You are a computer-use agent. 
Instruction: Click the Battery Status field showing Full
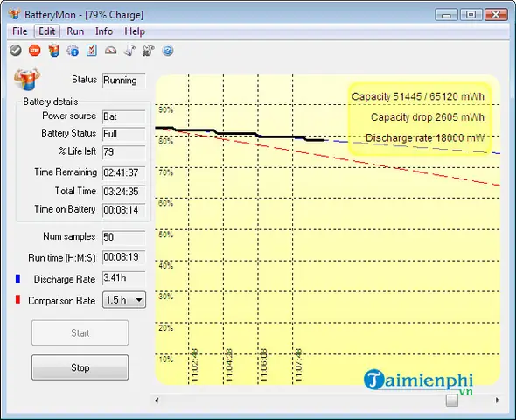[123, 134]
